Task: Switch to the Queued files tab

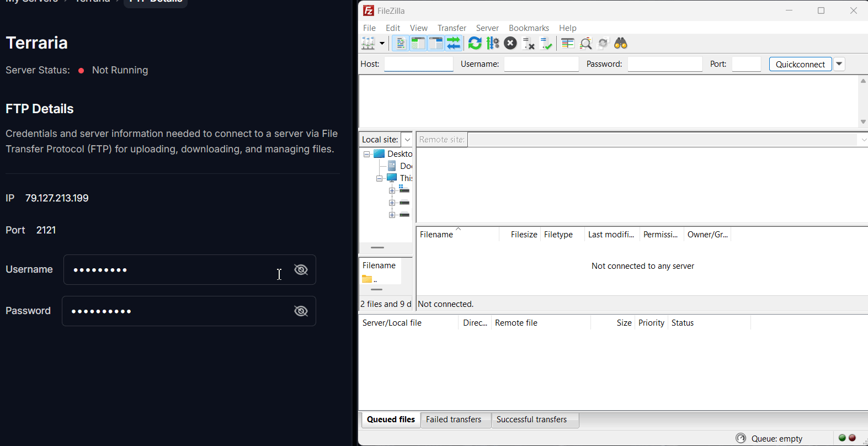Action: click(x=391, y=420)
